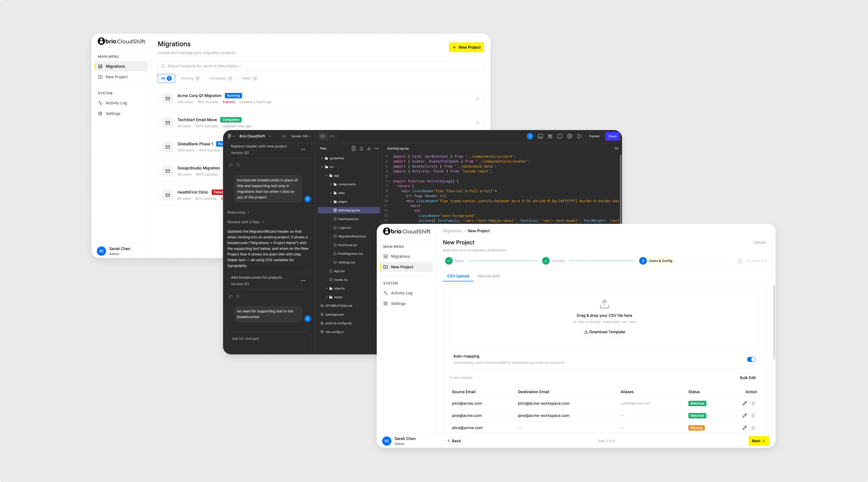868x482 pixels.
Task: Jump to the Connect wizard step
Action: click(553, 261)
